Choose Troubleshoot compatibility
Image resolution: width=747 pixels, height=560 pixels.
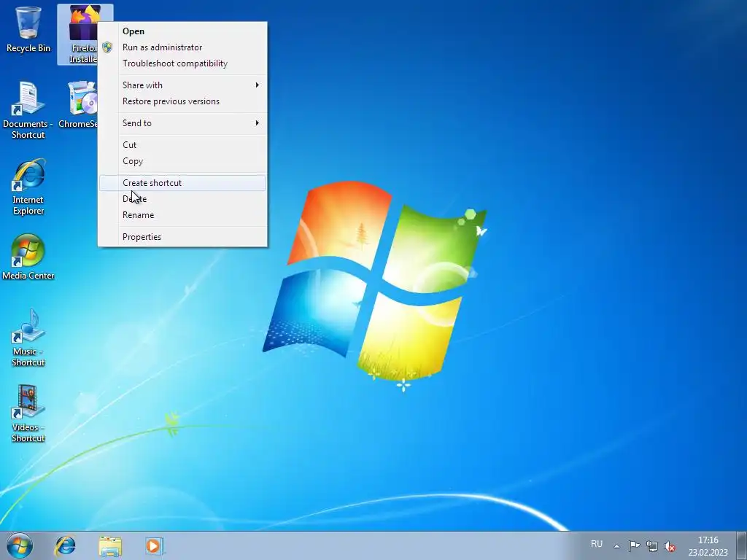182,63
